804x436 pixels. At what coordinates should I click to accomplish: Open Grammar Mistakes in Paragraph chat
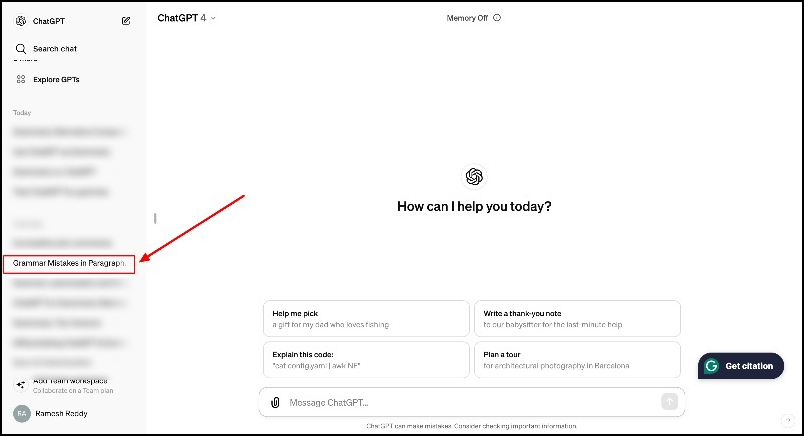pos(69,264)
